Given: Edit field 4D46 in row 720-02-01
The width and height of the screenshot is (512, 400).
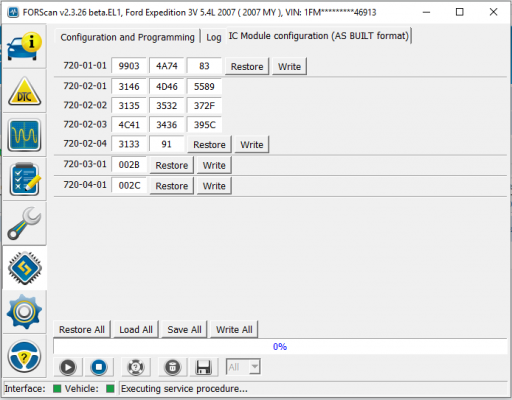Looking at the screenshot, I should [167, 86].
